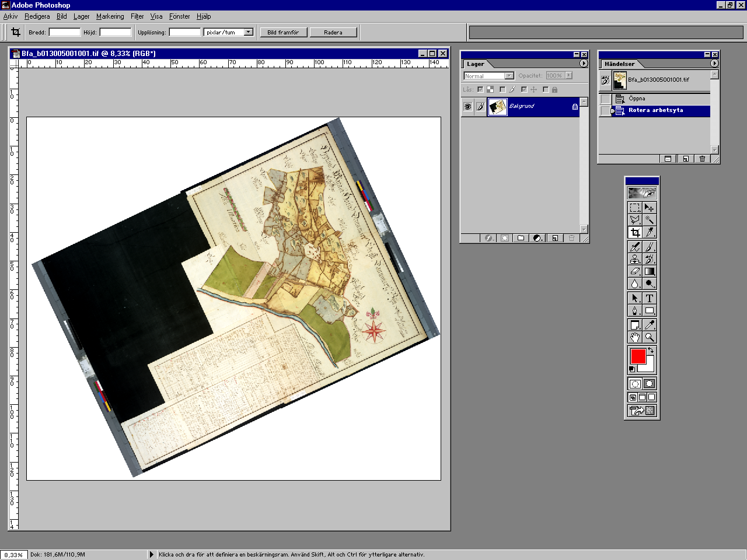Screen dimensions: 747x560
Task: Click the red foreground color swatch
Action: (x=638, y=356)
